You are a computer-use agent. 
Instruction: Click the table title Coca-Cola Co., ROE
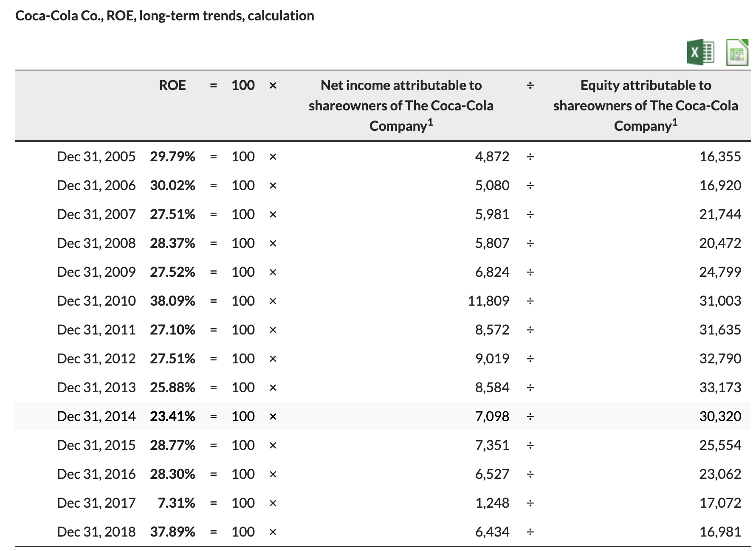[165, 16]
